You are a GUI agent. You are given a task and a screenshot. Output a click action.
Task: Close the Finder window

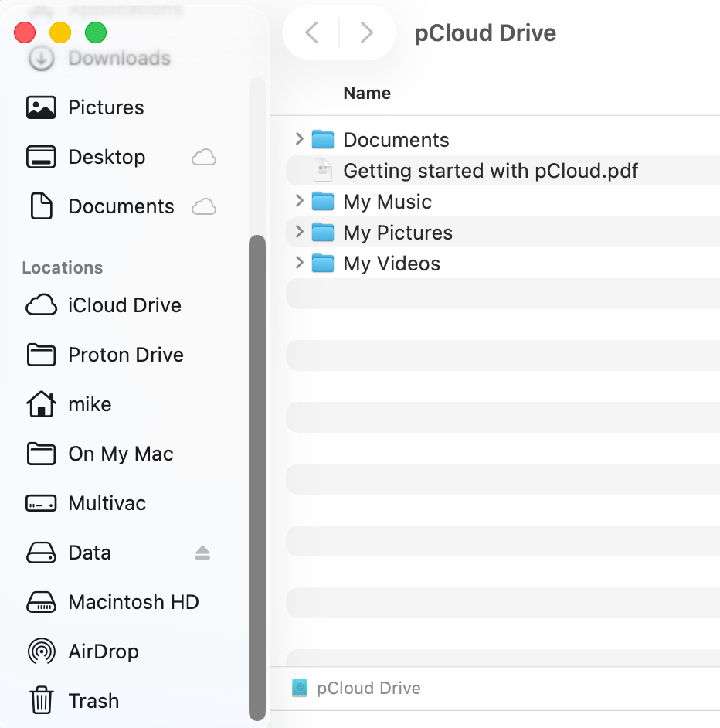tap(25, 32)
